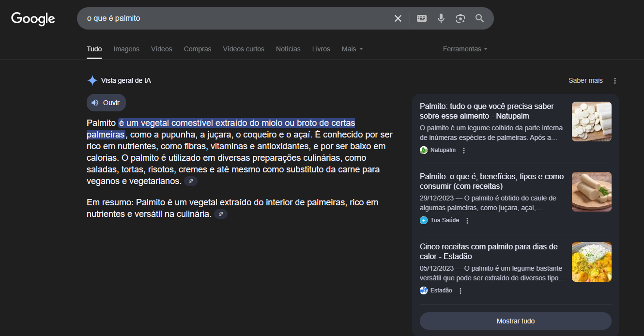Open the source link chip after culinária
Viewport: 644px width, 336px height.
[221, 214]
